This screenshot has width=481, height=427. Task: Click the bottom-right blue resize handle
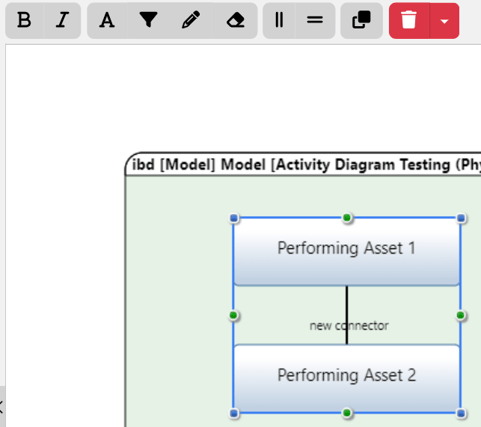point(461,413)
